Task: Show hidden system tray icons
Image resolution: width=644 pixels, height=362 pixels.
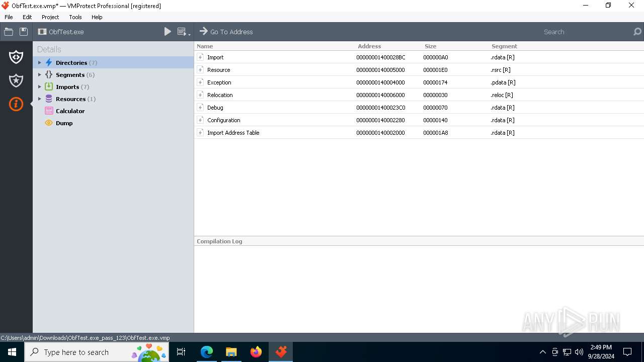Action: (x=542, y=352)
